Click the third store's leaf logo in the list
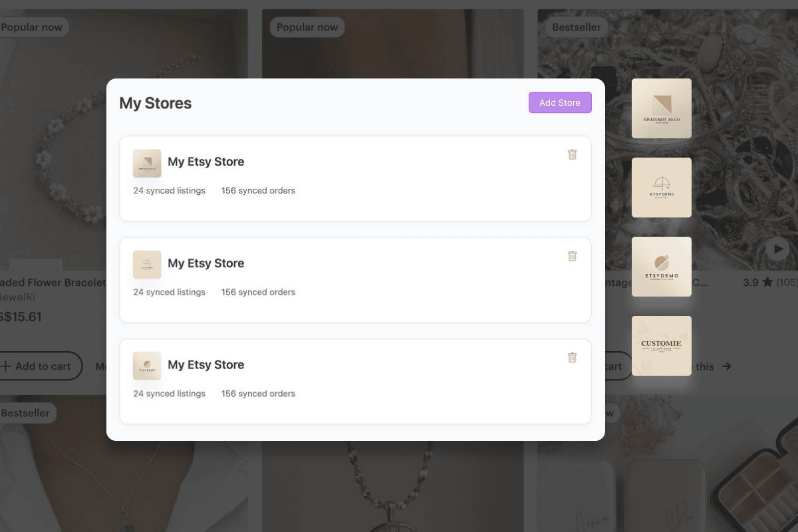The width and height of the screenshot is (798, 532). coord(147,366)
